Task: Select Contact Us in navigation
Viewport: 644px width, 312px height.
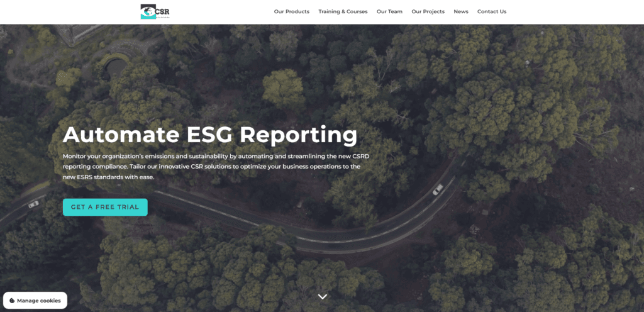Action: pos(491,11)
